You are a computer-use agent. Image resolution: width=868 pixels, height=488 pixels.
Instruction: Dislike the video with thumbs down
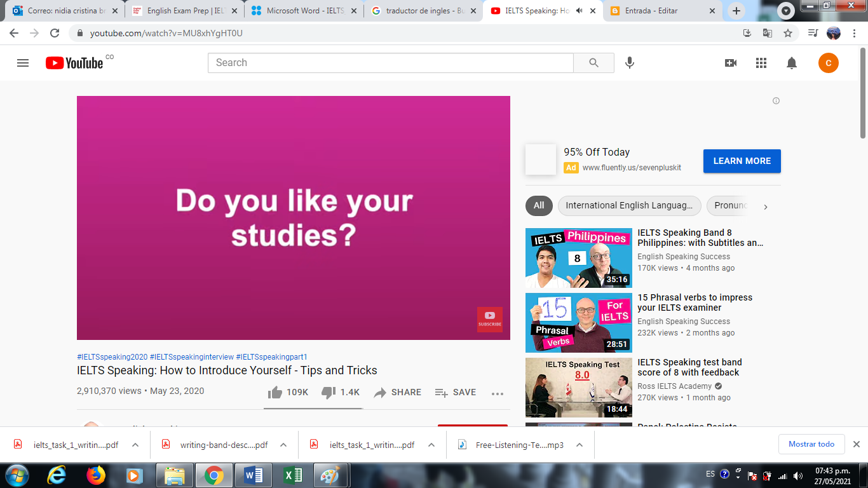tap(329, 393)
